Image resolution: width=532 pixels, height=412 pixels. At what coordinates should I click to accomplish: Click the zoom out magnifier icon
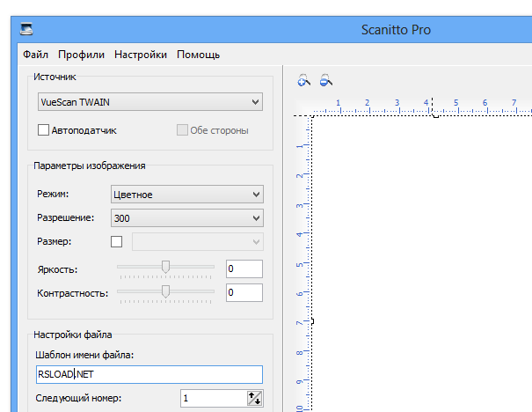tap(326, 80)
